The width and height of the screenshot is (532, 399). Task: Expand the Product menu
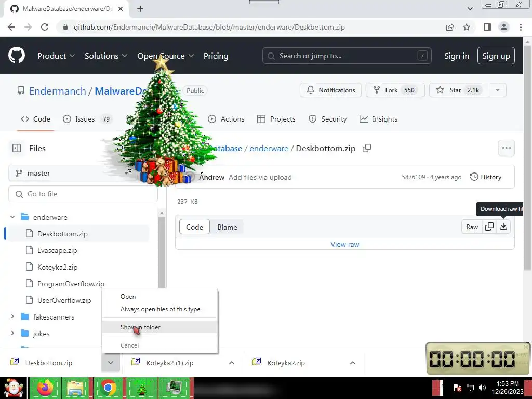56,56
